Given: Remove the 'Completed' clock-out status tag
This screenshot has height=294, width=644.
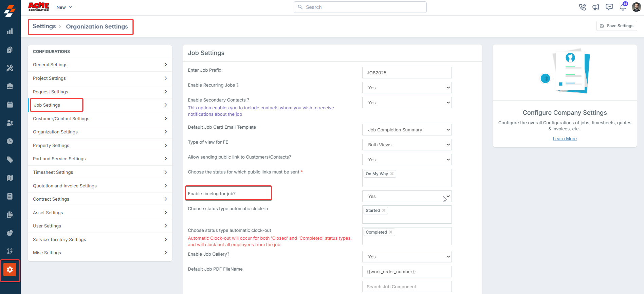Looking at the screenshot, I should 391,232.
